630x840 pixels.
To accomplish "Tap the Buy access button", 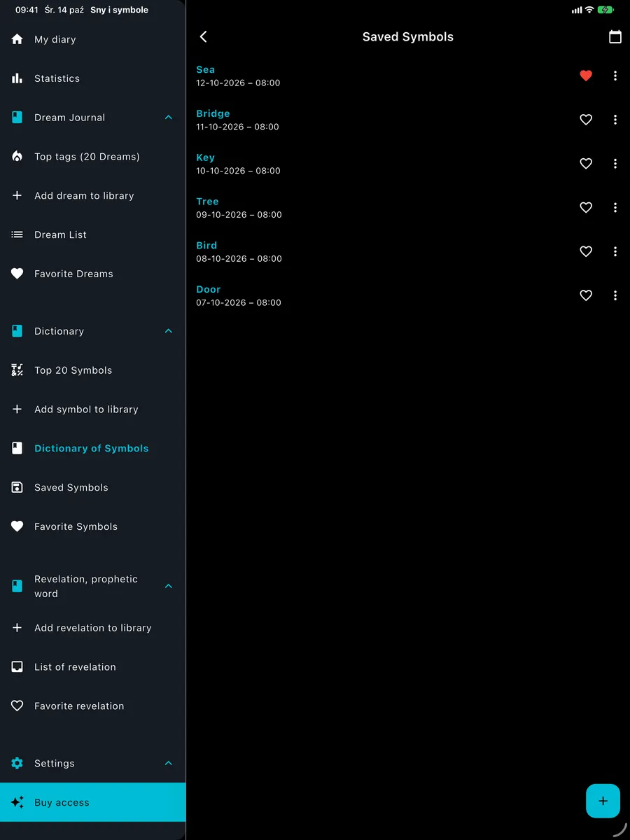I will [92, 802].
